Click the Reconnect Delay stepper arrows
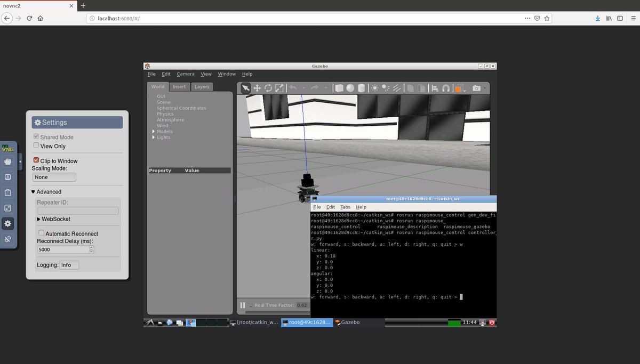The height and width of the screenshot is (364, 640). pyautogui.click(x=92, y=249)
